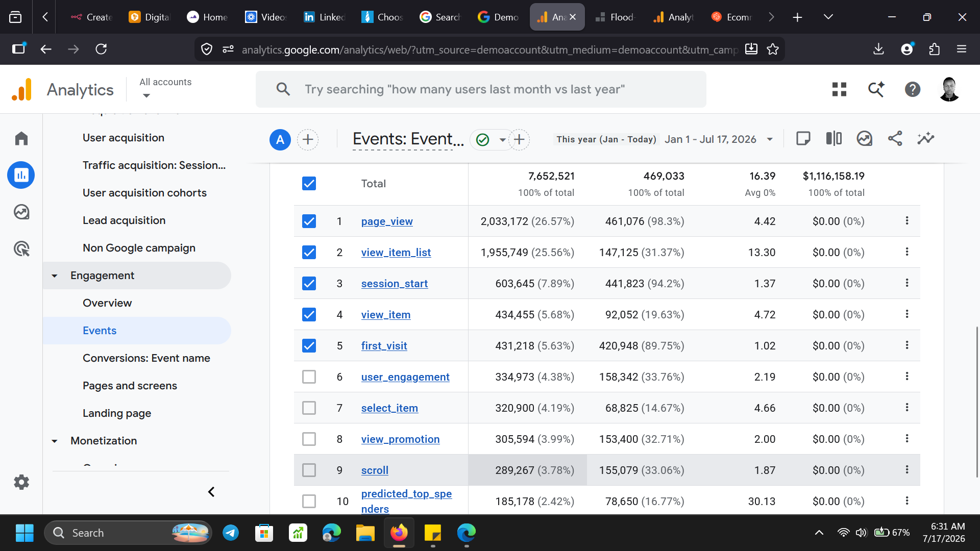Collapse the Engagement section

[55, 275]
